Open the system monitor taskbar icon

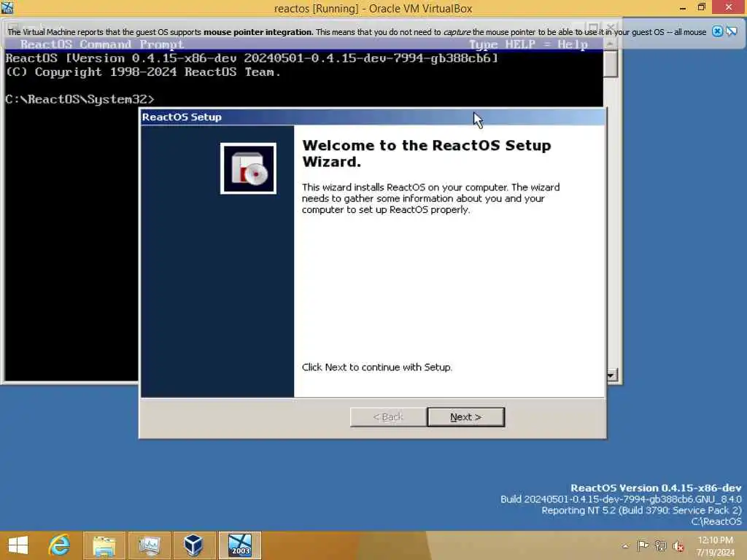pyautogui.click(x=149, y=545)
